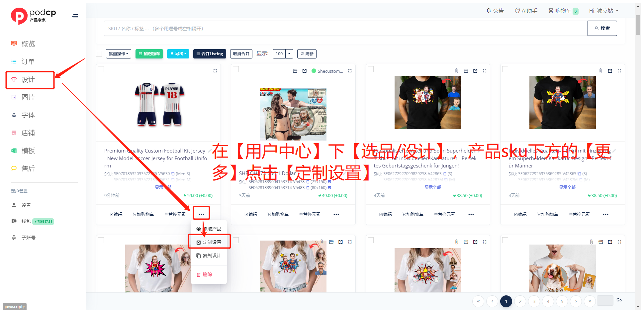Screen dimensions: 644x313
Task: Open the AI助手 assistant
Action: [526, 11]
